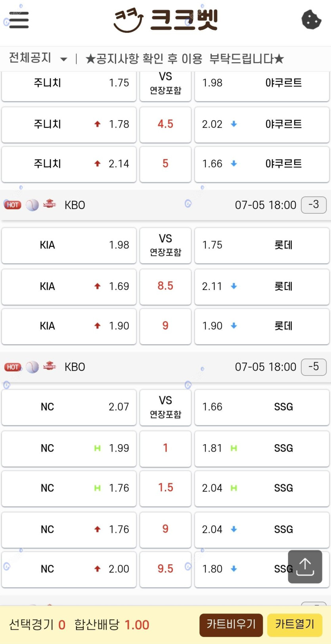Collapse KIA match extra bets -3

pyautogui.click(x=313, y=205)
